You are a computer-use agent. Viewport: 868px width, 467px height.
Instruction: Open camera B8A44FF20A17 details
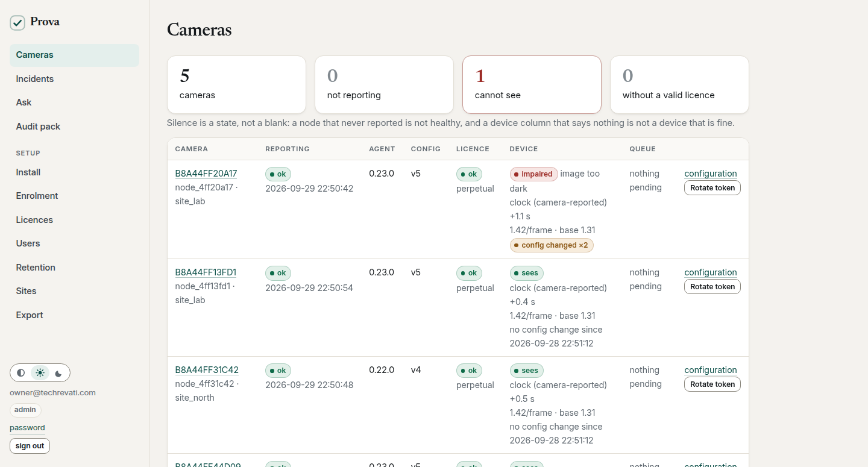[x=206, y=174]
